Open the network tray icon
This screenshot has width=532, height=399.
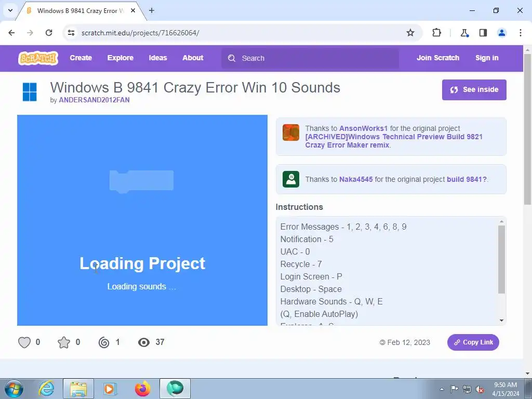(467, 389)
